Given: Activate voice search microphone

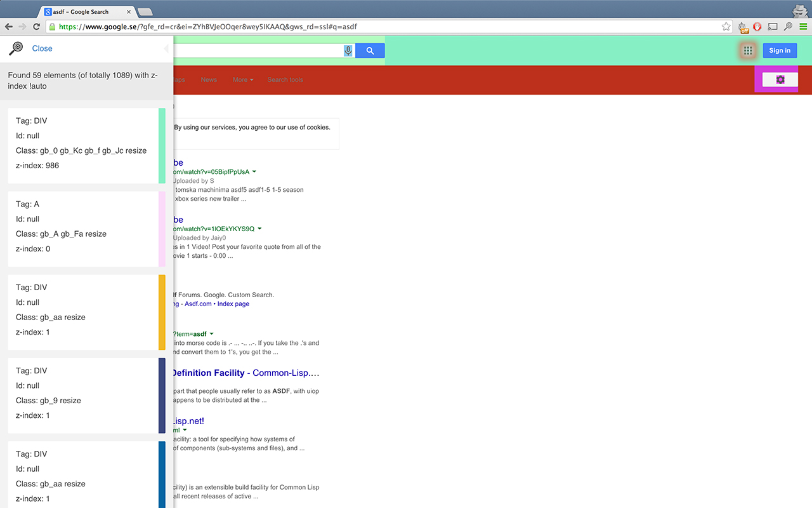Looking at the screenshot, I should (348, 50).
